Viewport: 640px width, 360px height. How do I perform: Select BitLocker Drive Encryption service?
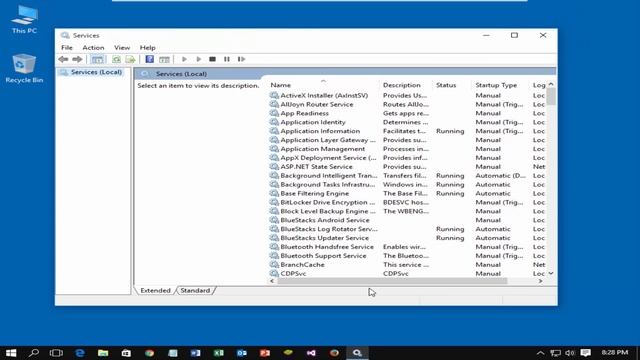point(327,202)
